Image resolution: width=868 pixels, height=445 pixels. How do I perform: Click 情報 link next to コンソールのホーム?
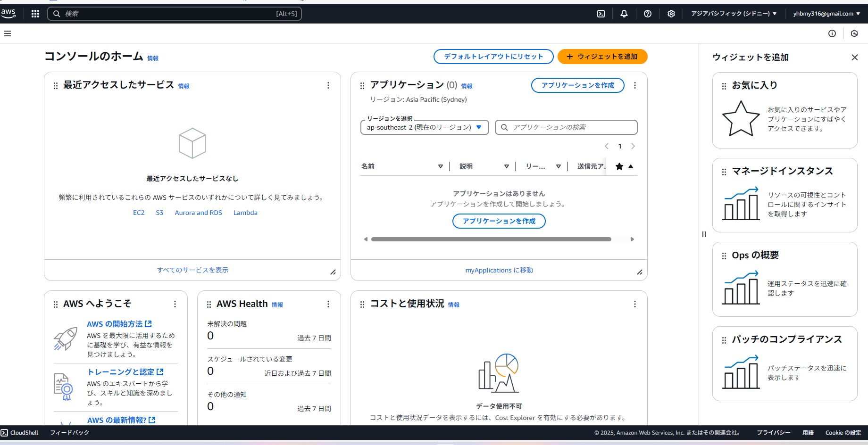point(153,58)
